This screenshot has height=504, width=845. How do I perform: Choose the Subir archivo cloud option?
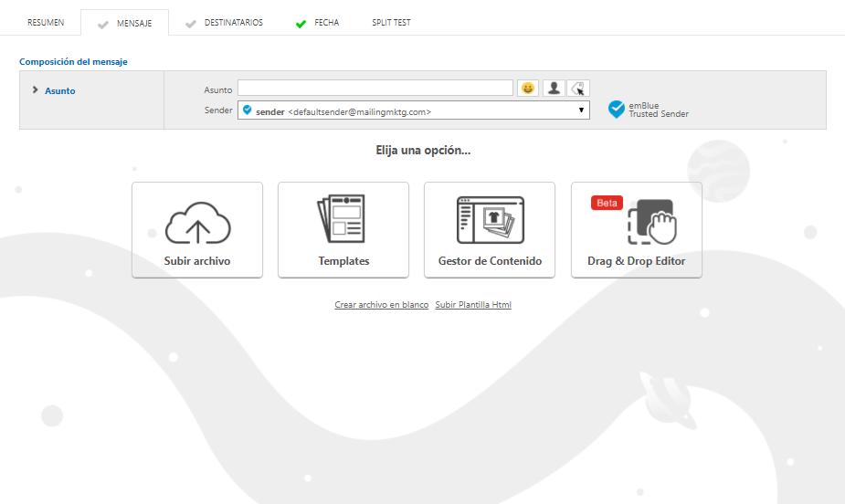point(197,230)
